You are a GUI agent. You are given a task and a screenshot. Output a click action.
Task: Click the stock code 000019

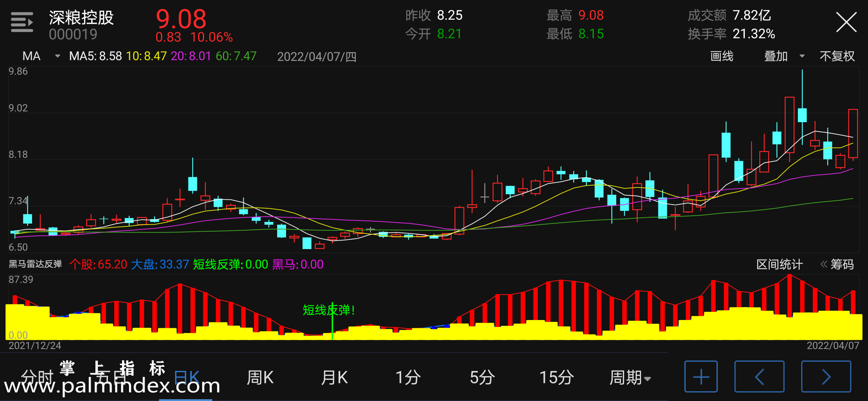(x=73, y=35)
